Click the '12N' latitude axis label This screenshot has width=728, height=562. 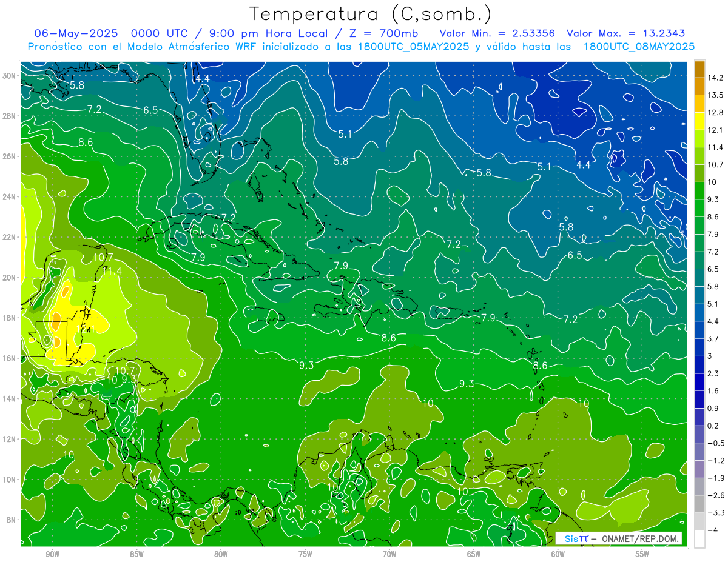[x=10, y=439]
